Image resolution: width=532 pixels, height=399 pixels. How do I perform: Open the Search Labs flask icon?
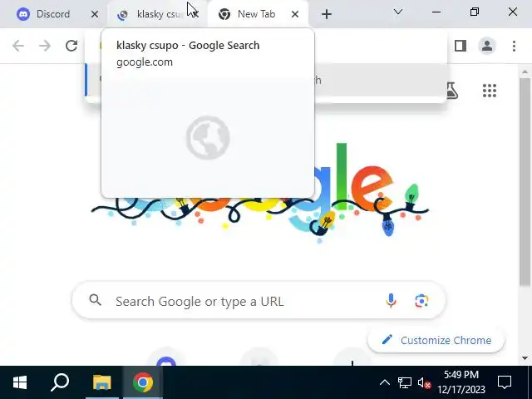coord(451,91)
